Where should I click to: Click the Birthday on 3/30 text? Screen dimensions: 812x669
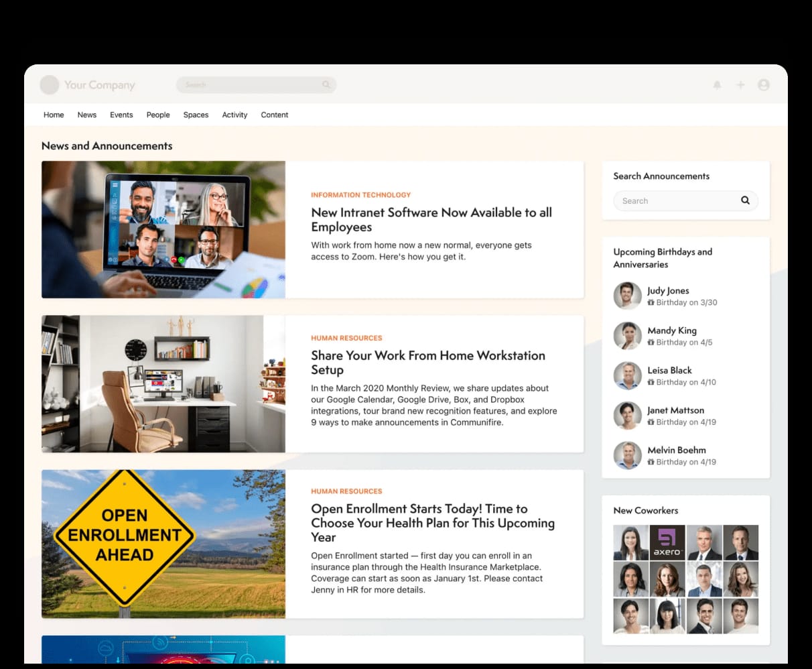coord(687,302)
